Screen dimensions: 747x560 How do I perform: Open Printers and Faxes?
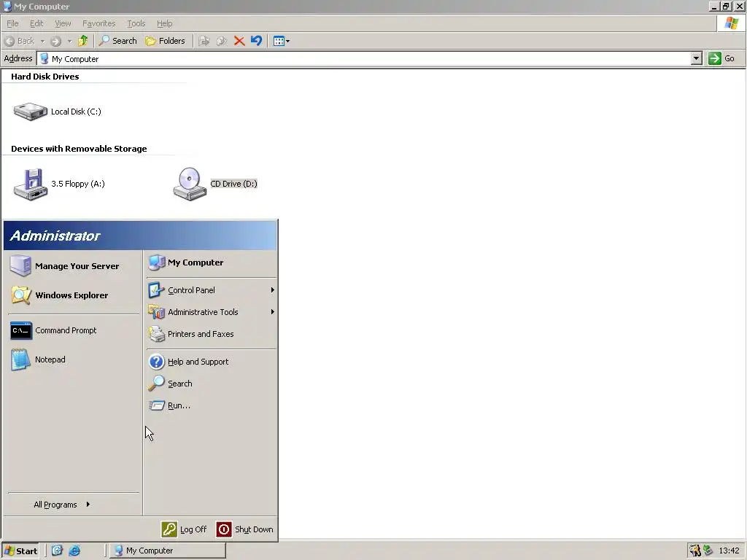pos(211,334)
